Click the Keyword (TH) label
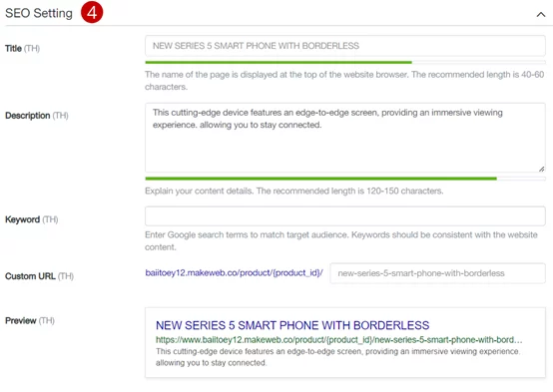Image resolution: width=553 pixels, height=392 pixels. [x=31, y=219]
